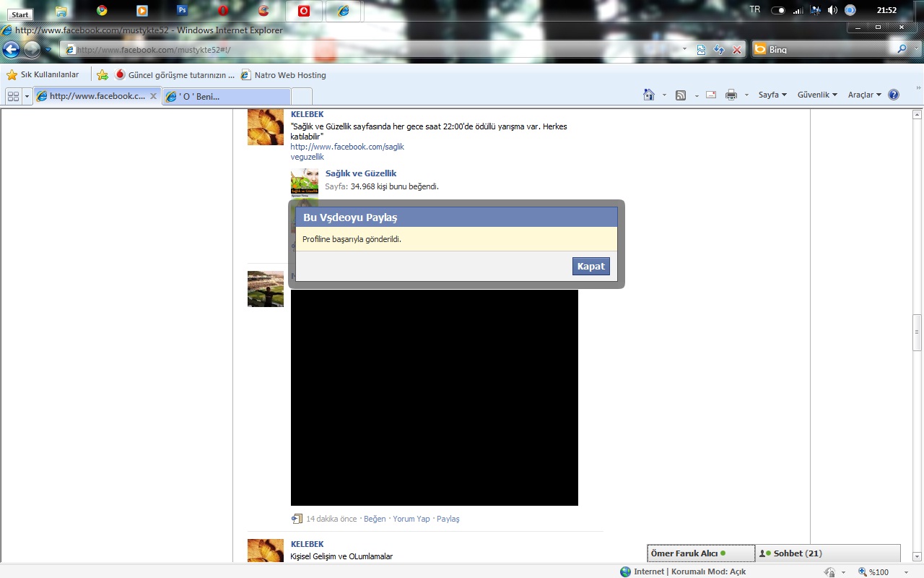The image size is (924, 578).
Task: Click Yorum Yap under the video post
Action: 411,519
